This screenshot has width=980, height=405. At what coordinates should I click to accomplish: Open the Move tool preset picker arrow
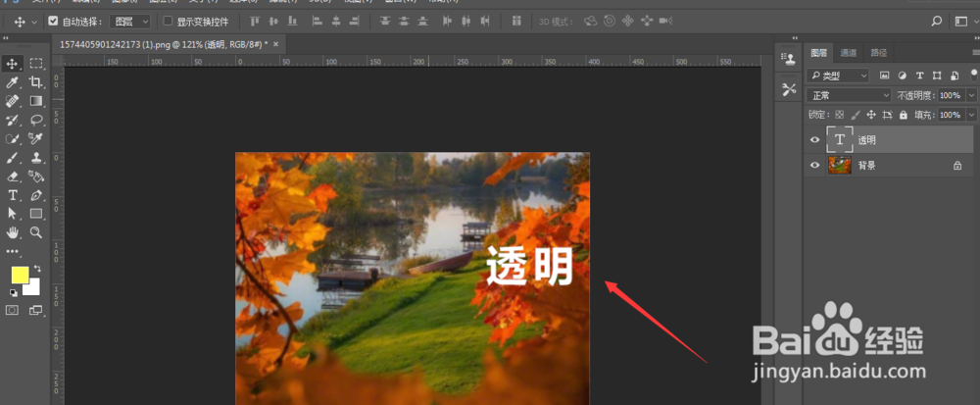(x=33, y=22)
